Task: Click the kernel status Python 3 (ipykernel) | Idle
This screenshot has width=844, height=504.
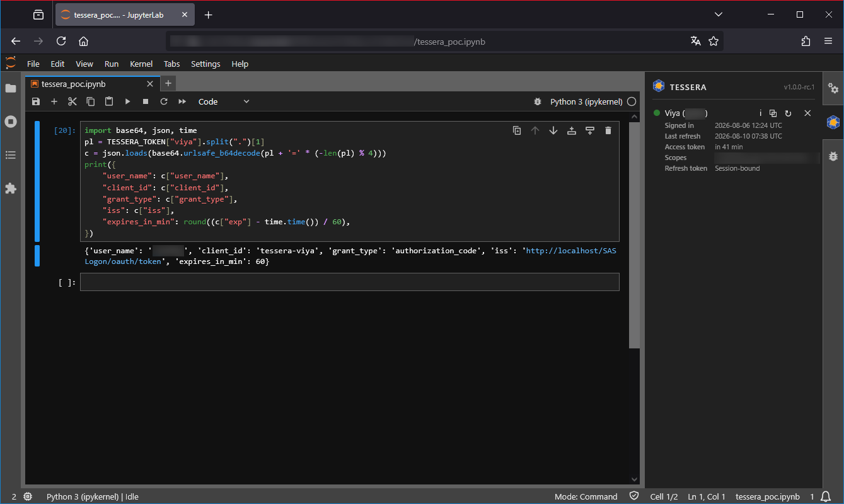Action: (93, 496)
